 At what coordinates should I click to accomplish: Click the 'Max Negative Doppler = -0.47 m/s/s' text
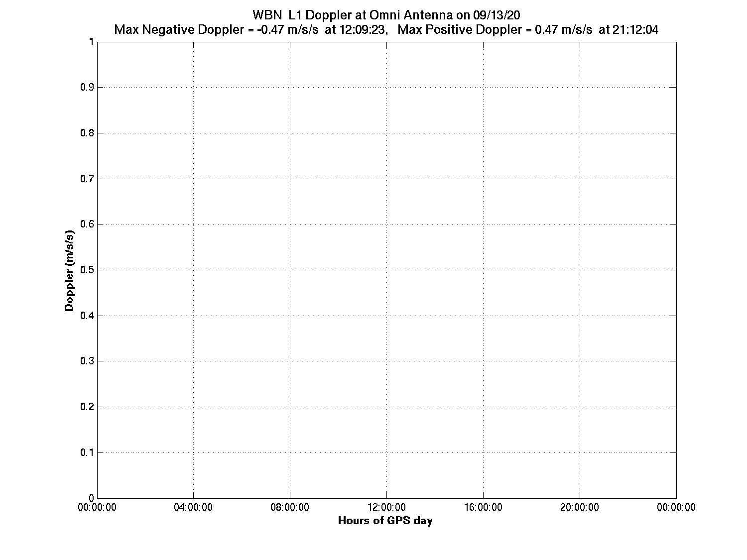[216, 30]
